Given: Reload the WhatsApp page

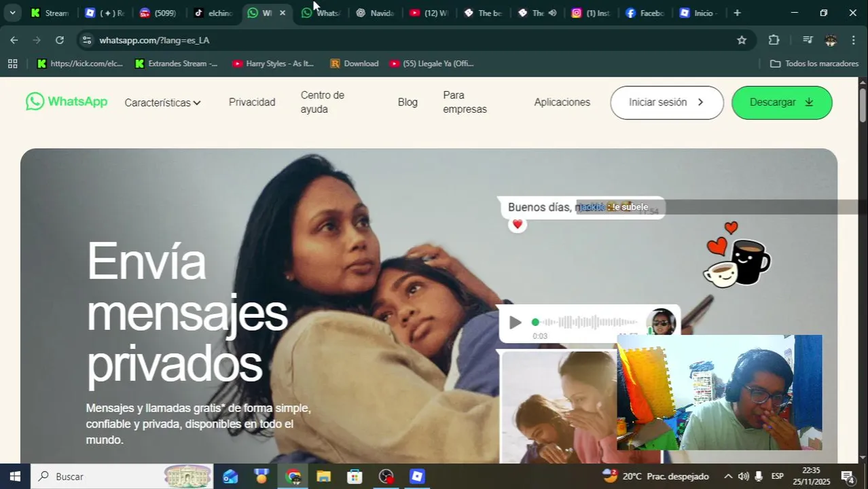Looking at the screenshot, I should pos(60,40).
